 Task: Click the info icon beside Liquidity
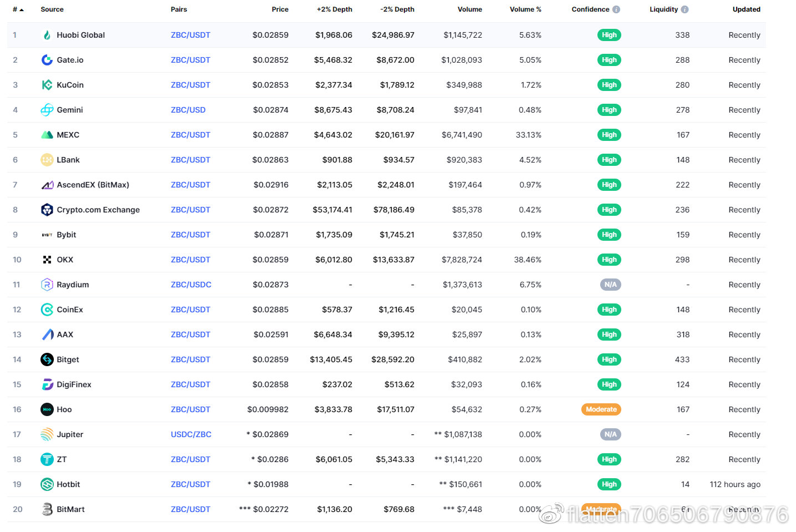(685, 9)
